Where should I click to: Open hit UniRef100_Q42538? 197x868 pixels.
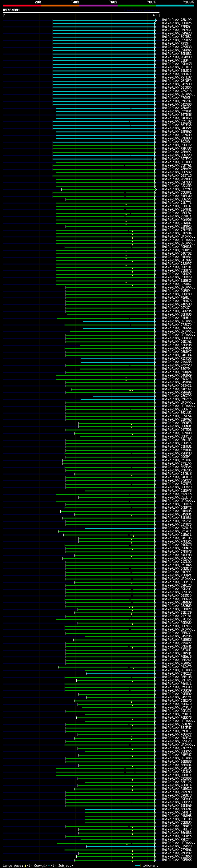tap(177, 84)
